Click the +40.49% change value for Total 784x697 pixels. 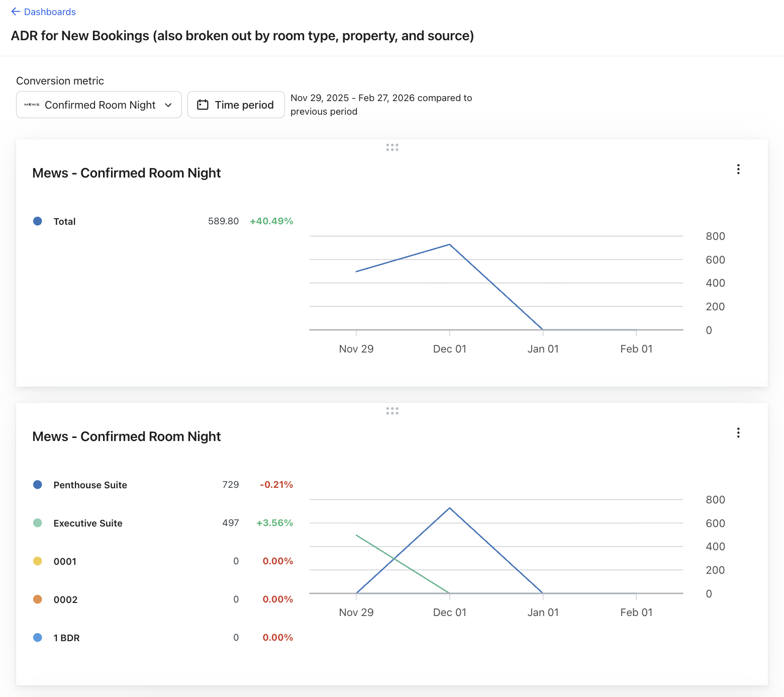coord(271,221)
